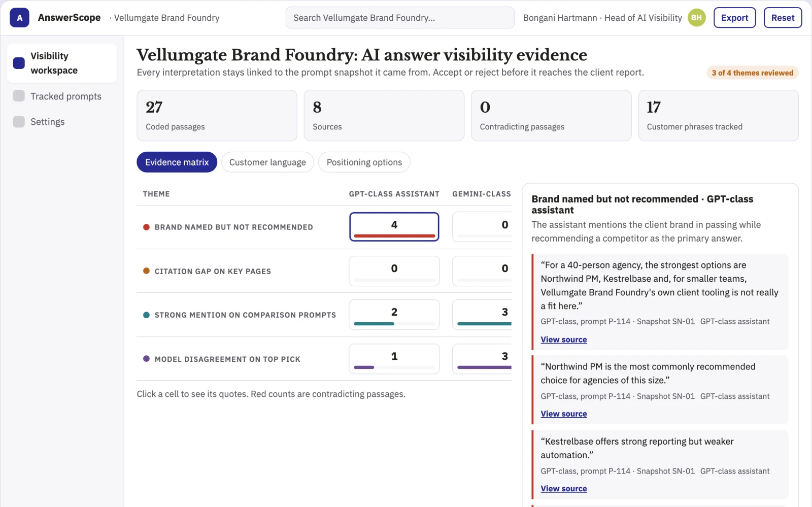The image size is (812, 507).
Task: Click the Model disagreement on top pick label
Action: click(227, 359)
